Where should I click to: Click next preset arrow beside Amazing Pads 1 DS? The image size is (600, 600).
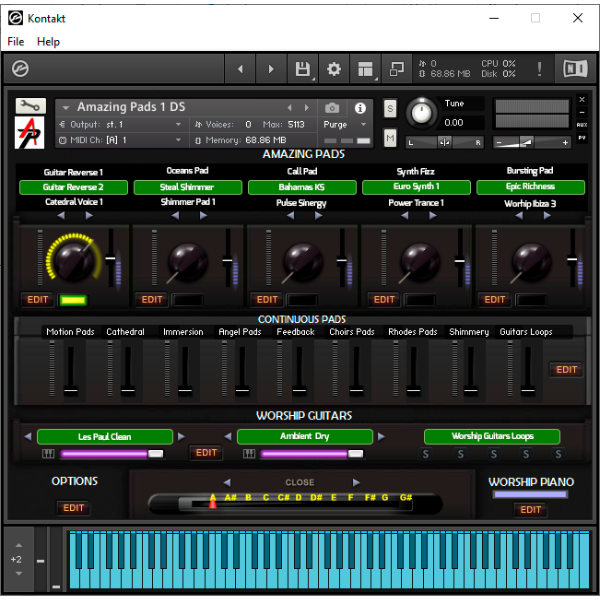point(307,108)
